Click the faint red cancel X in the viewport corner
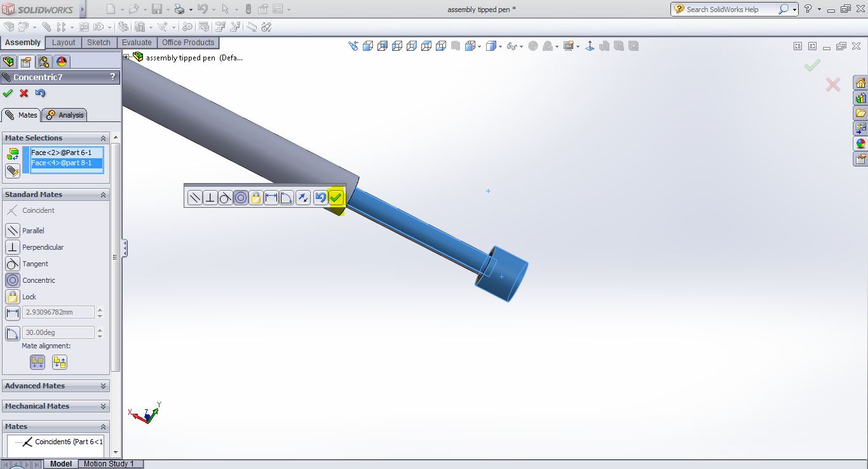The image size is (868, 469). coord(833,84)
